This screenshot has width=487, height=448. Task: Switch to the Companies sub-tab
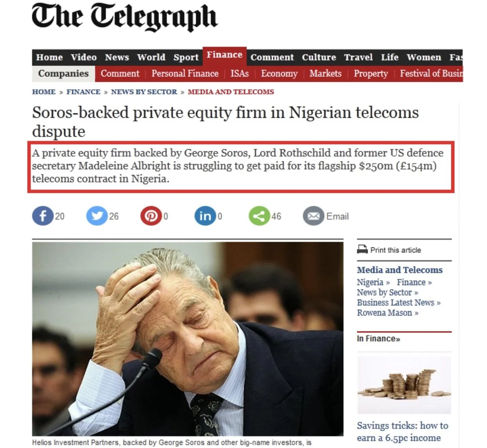[63, 73]
